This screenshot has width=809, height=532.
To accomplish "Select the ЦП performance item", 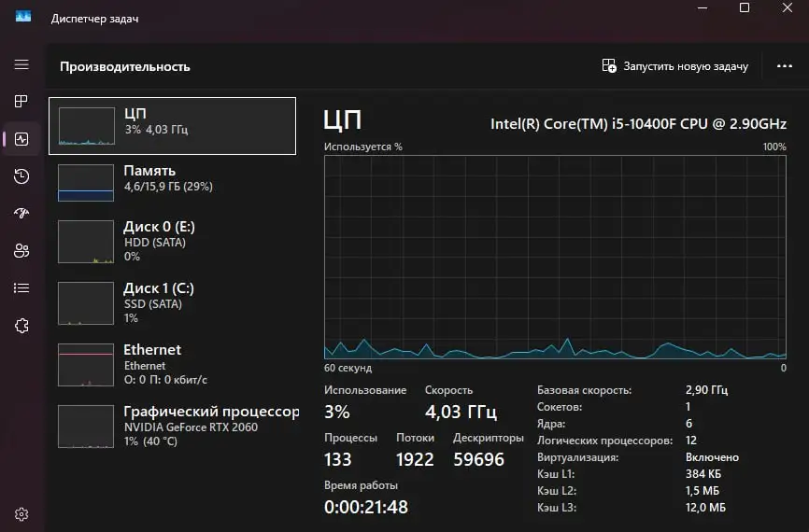I will [x=173, y=125].
